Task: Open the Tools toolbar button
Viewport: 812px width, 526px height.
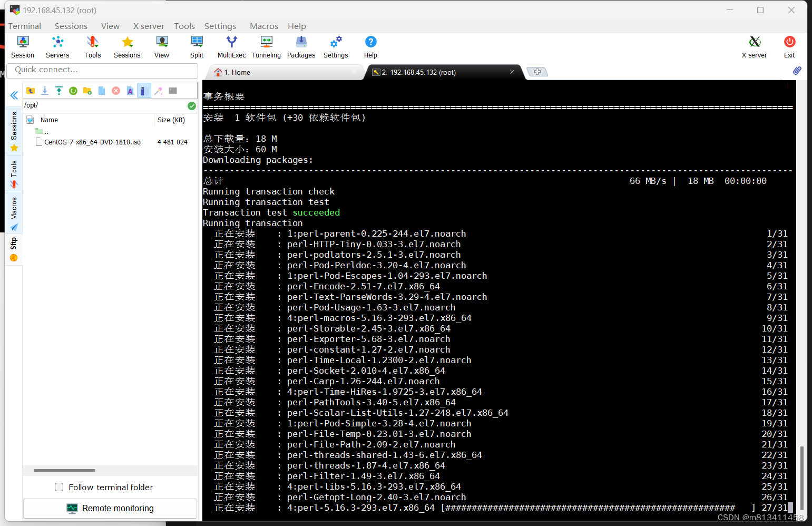Action: [92, 47]
